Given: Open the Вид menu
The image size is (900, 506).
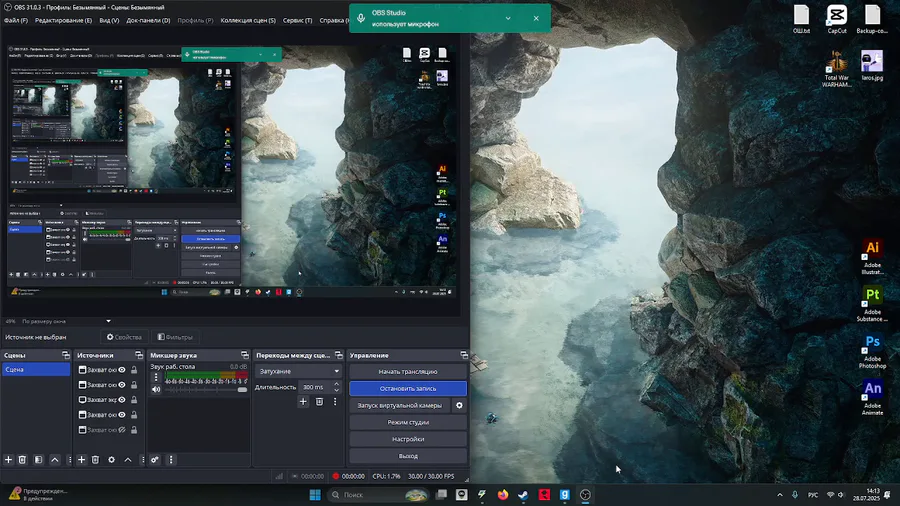Looking at the screenshot, I should [109, 20].
